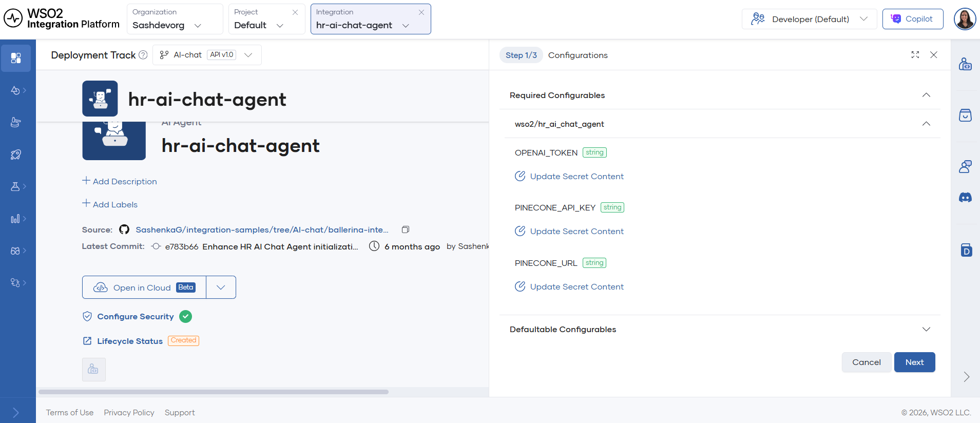Click the Step 1/3 indicator

521,55
